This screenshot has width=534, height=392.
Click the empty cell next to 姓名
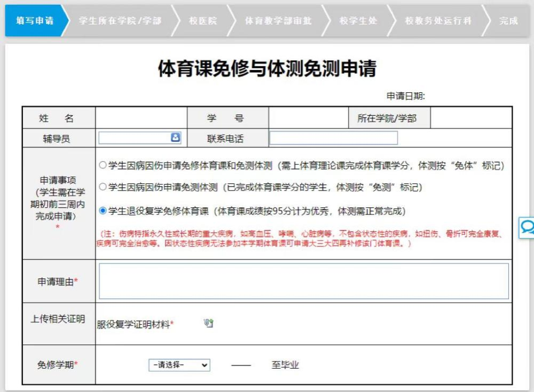tap(141, 118)
